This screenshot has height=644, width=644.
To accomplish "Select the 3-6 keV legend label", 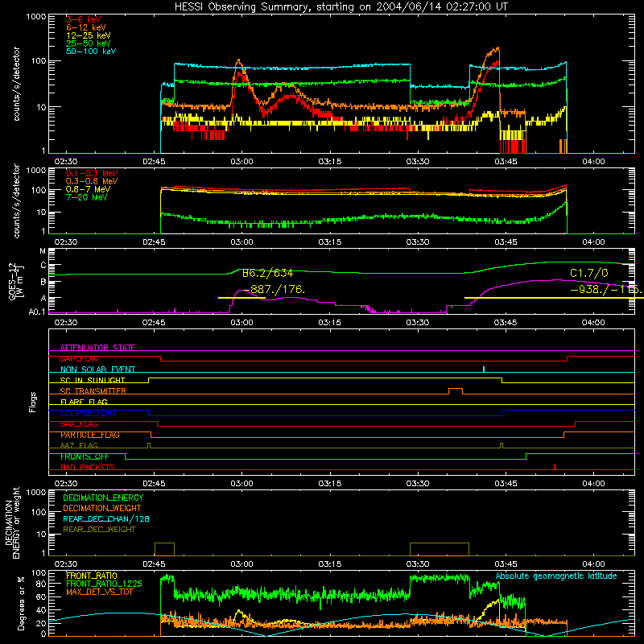I will point(83,19).
